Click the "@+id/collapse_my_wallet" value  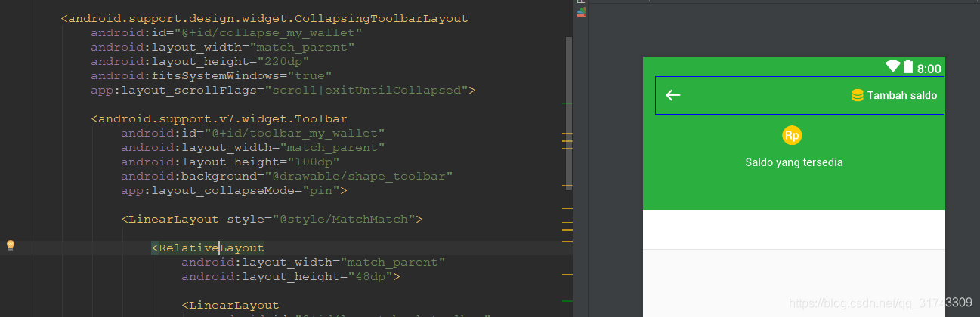pyautogui.click(x=269, y=33)
